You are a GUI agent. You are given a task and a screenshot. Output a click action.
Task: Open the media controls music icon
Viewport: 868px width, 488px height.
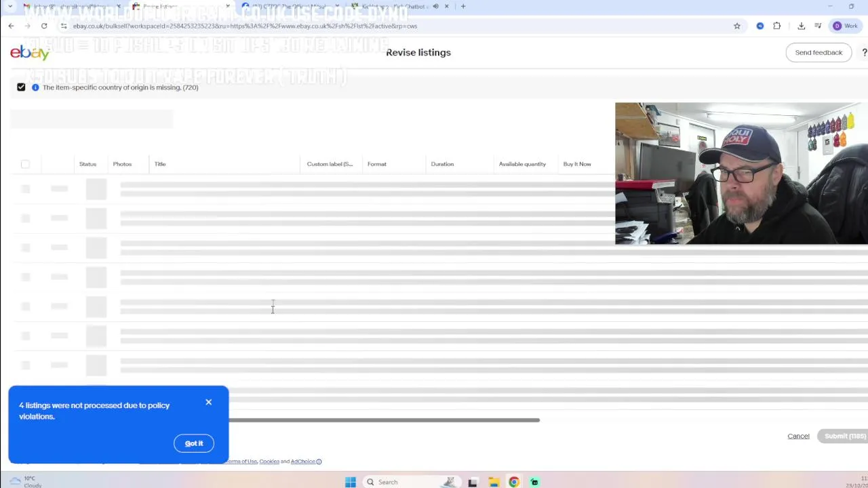point(818,26)
